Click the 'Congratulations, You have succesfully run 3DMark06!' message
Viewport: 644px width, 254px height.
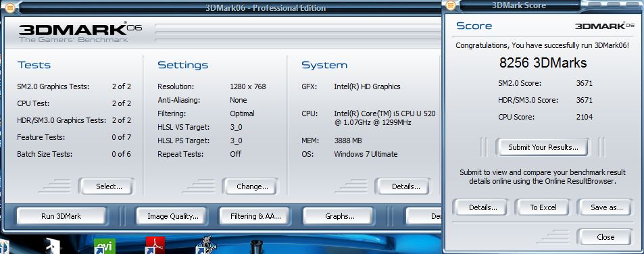click(x=542, y=45)
